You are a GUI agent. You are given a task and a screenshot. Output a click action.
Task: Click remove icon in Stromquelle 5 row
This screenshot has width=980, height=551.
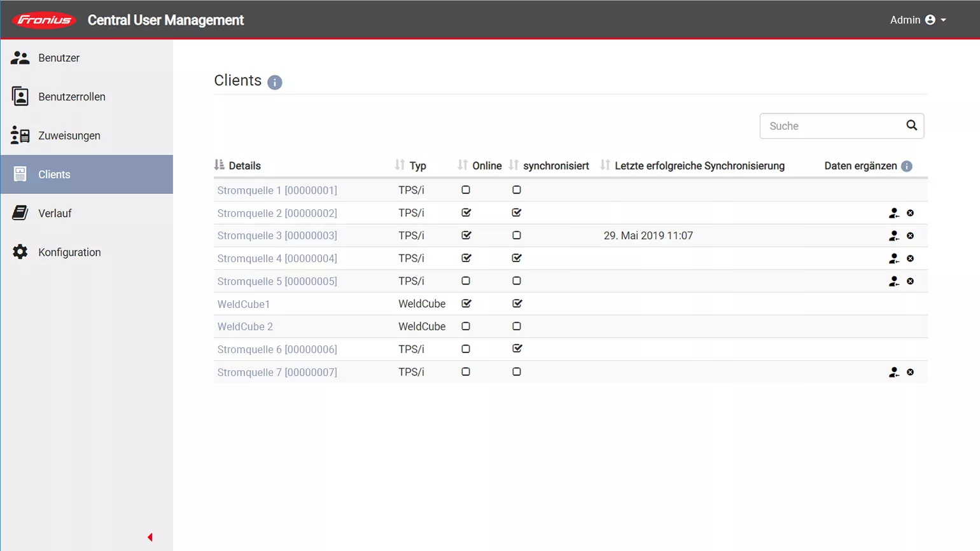point(910,281)
